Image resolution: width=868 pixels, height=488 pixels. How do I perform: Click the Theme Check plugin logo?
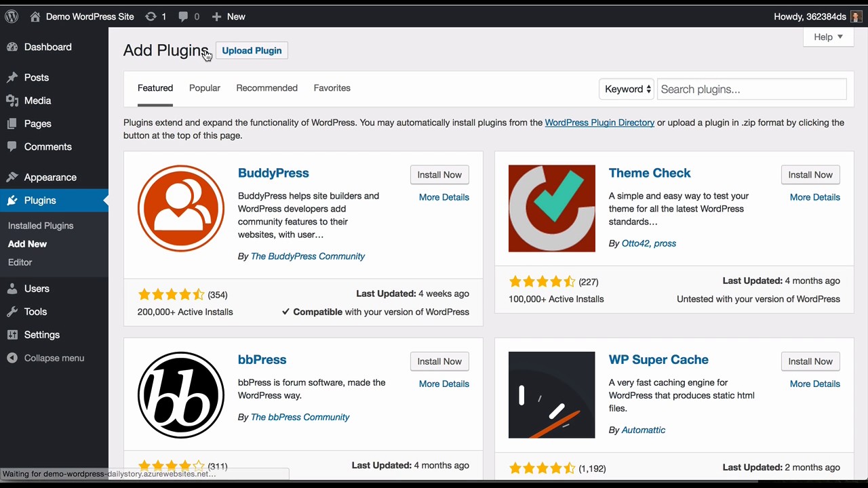(x=552, y=209)
